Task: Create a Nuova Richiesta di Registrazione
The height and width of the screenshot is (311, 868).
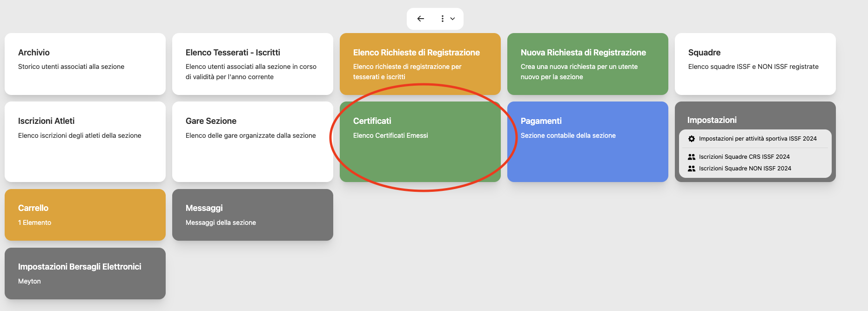Action: coord(588,64)
